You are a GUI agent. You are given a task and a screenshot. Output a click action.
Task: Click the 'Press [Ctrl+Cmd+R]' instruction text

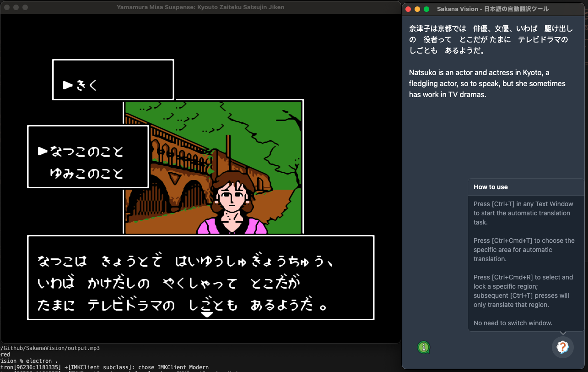[x=523, y=291]
